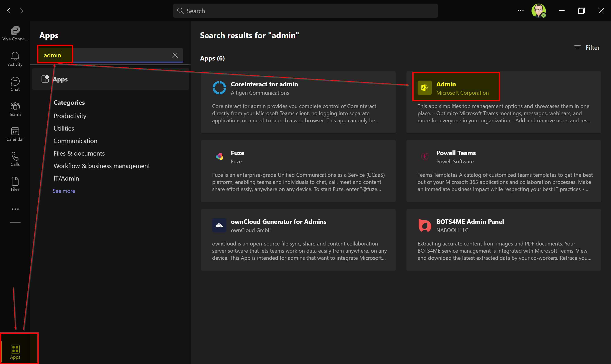Open the BOTS4ME Admin Panel app card
This screenshot has width=611, height=364.
[x=503, y=239]
